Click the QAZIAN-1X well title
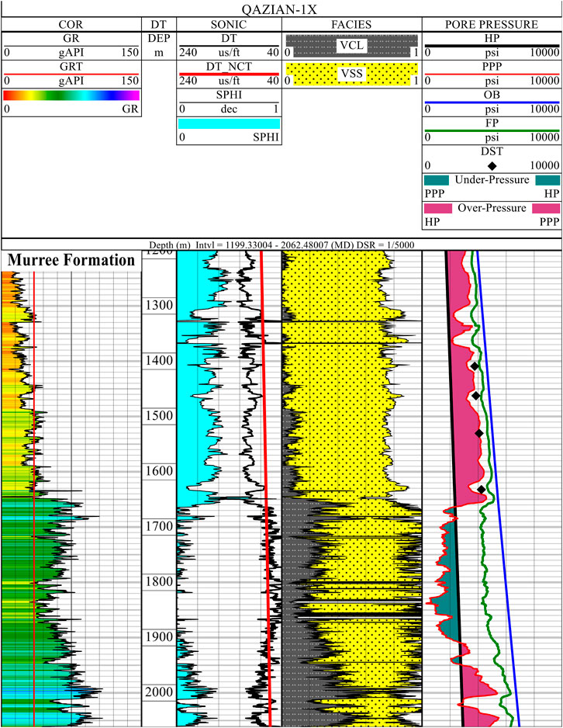Viewport: 563px width, 728px height. [280, 10]
